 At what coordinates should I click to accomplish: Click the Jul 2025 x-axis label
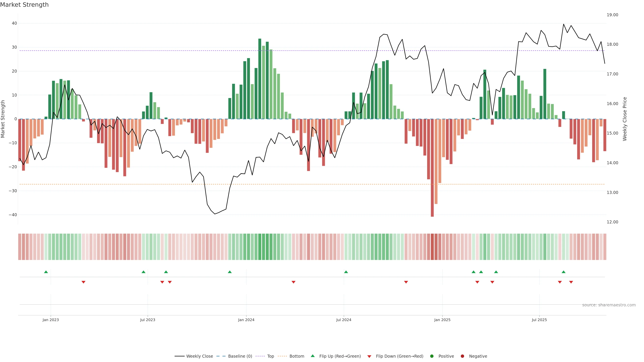click(539, 320)
